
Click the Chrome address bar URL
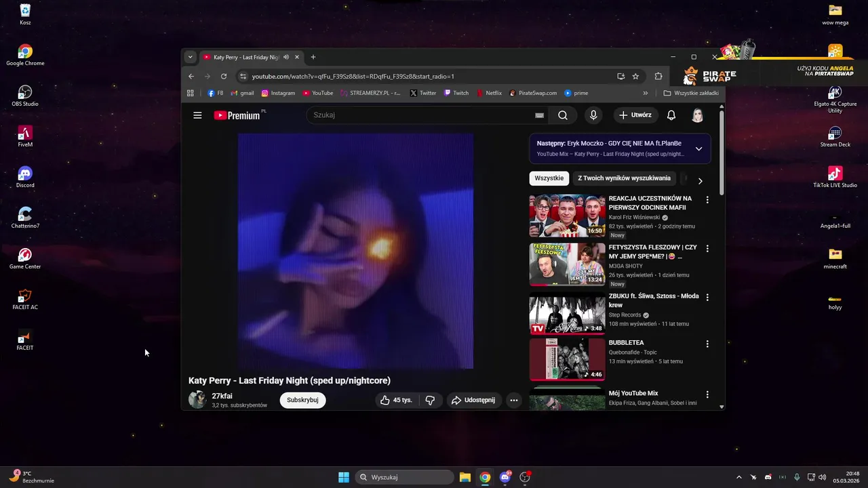click(353, 77)
